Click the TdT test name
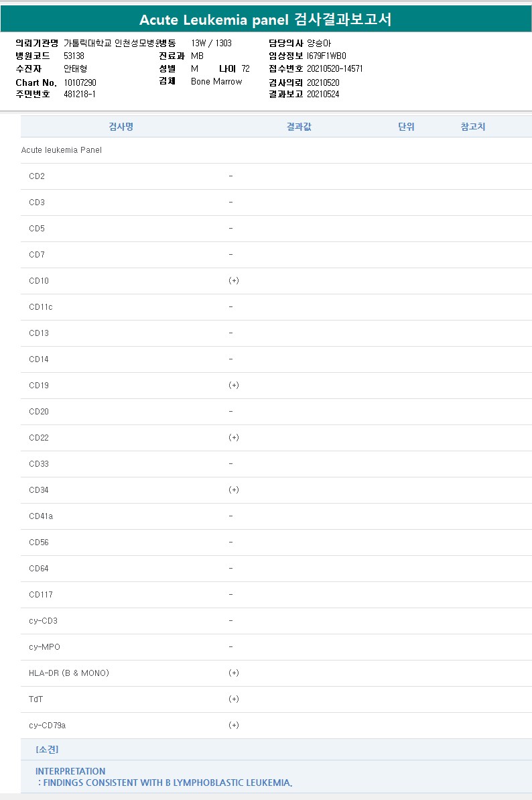Image resolution: width=532 pixels, height=800 pixels. tap(36, 699)
